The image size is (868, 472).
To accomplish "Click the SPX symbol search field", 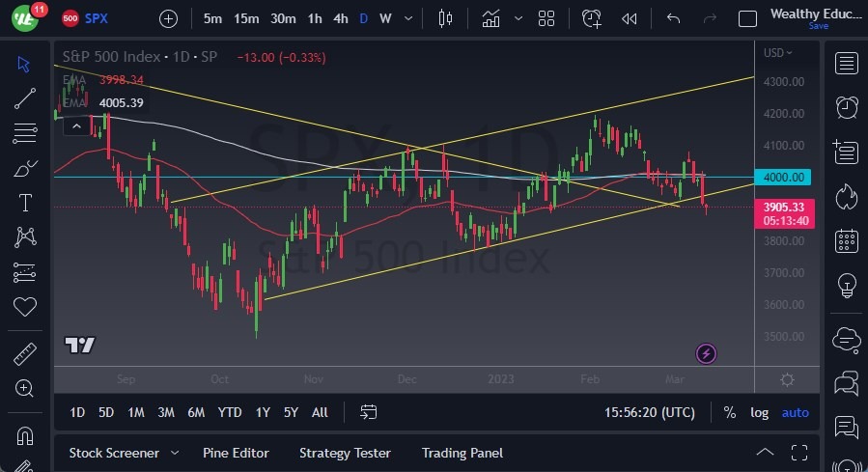I will 97,18.
